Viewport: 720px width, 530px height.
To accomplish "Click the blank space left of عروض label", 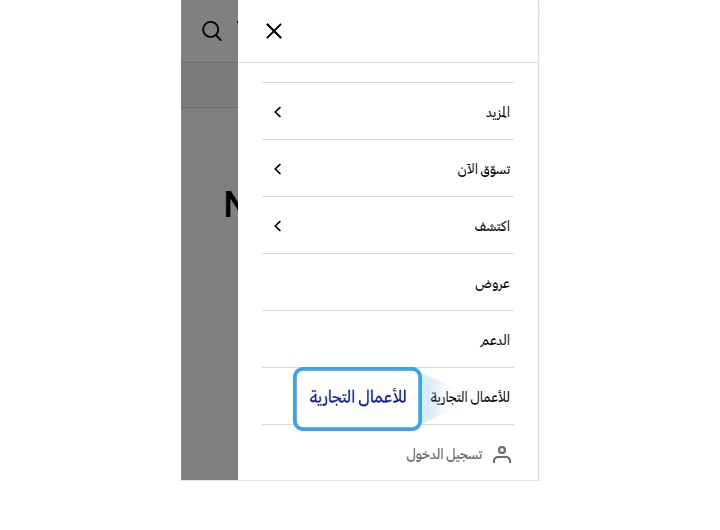I will [367, 282].
